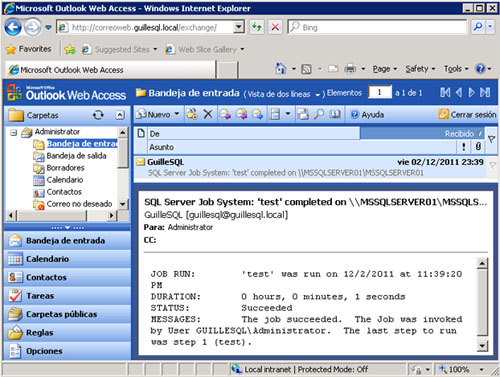Open the Suggested Sites menu

click(x=120, y=50)
